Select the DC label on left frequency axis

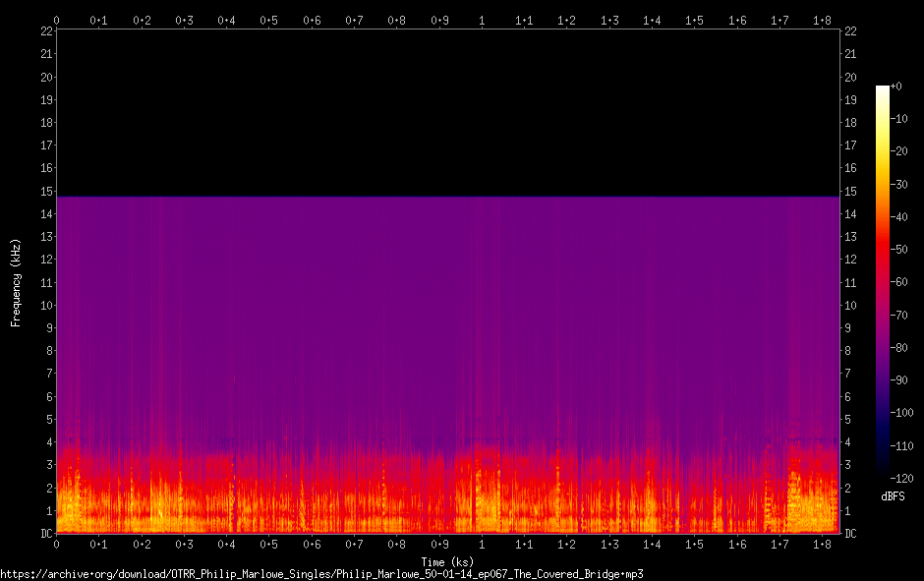coord(43,534)
